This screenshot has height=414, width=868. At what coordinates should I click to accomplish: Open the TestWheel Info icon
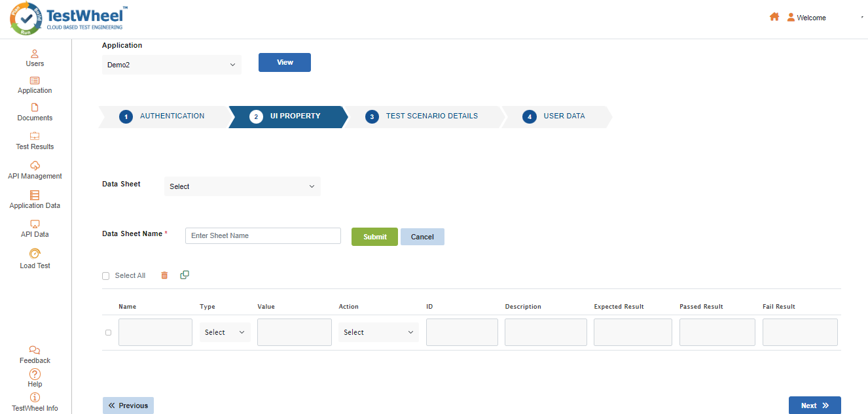click(x=35, y=398)
